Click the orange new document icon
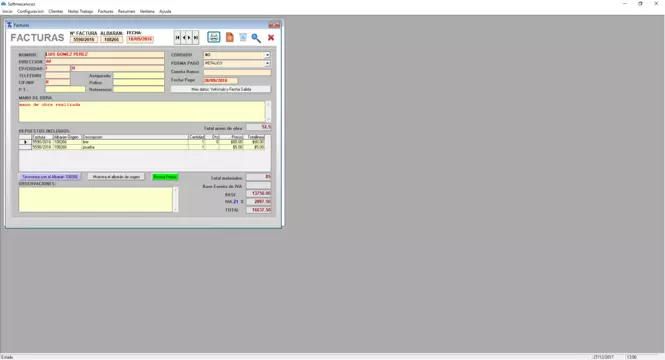This screenshot has height=360, width=665. tap(229, 37)
